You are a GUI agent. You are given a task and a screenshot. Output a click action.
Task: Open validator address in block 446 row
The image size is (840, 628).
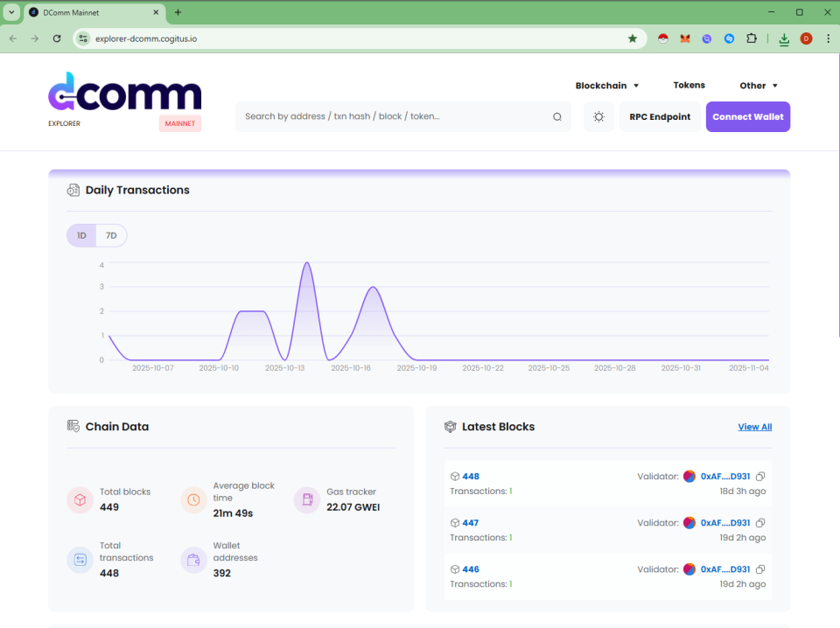click(725, 569)
